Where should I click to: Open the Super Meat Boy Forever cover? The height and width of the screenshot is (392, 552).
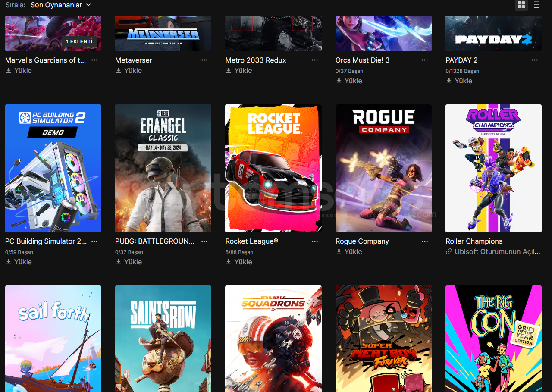pyautogui.click(x=383, y=339)
